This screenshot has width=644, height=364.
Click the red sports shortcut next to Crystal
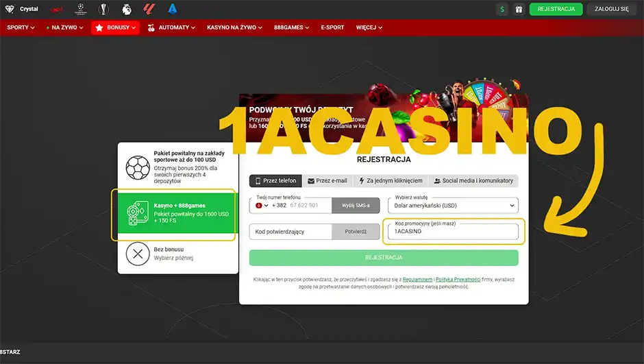coord(56,10)
